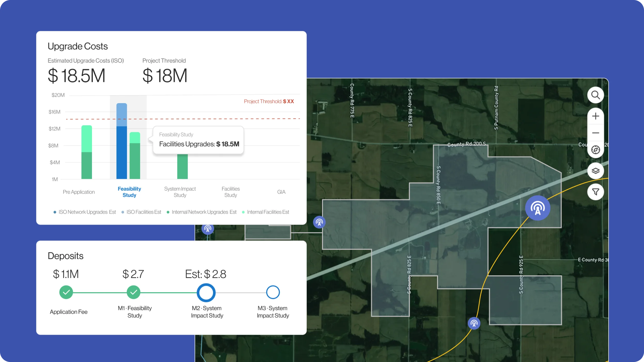Screen dimensions: 644x362
Task: Click the M3 · System Impact Study label
Action: pyautogui.click(x=273, y=312)
